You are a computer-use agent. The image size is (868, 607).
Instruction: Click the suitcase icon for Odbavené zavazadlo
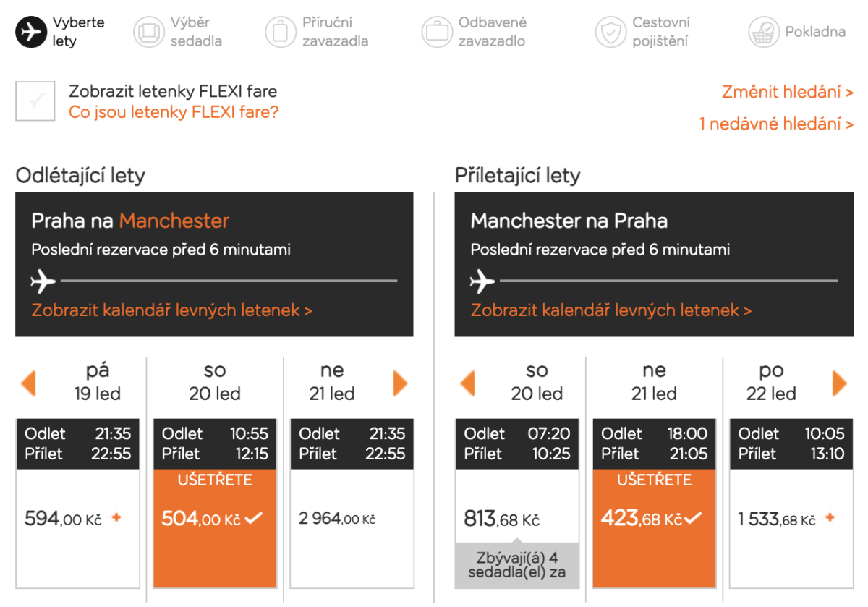pyautogui.click(x=437, y=32)
